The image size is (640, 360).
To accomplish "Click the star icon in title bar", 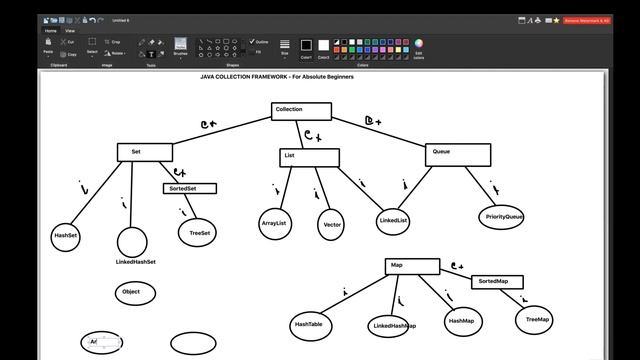I will click(x=556, y=20).
